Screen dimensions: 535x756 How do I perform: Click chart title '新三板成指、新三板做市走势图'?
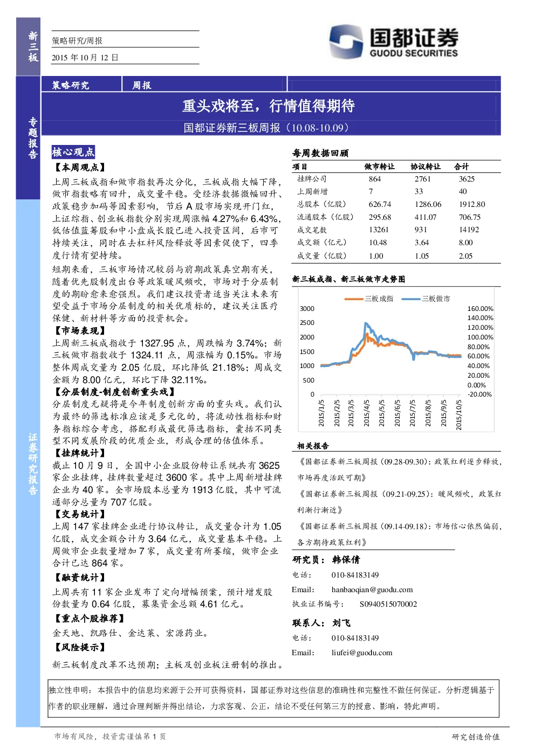pyautogui.click(x=349, y=279)
